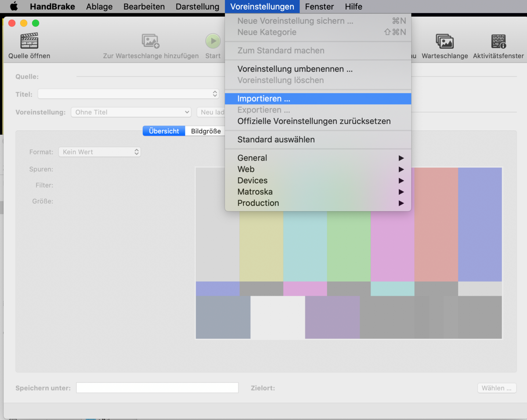Expand the Production presets submenu
This screenshot has width=527, height=420.
coord(318,203)
